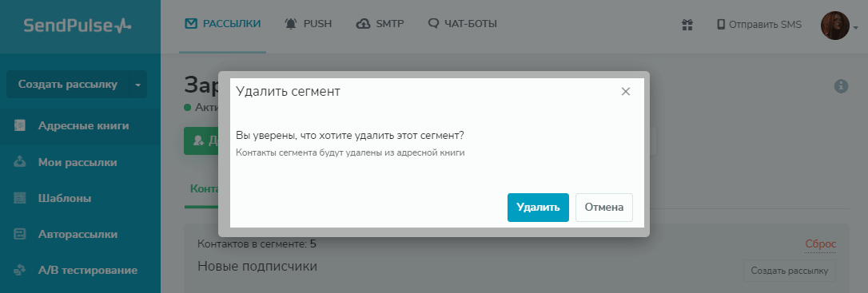Open the Авторассылки sidebar icon
The width and height of the screenshot is (868, 293).
(x=20, y=234)
